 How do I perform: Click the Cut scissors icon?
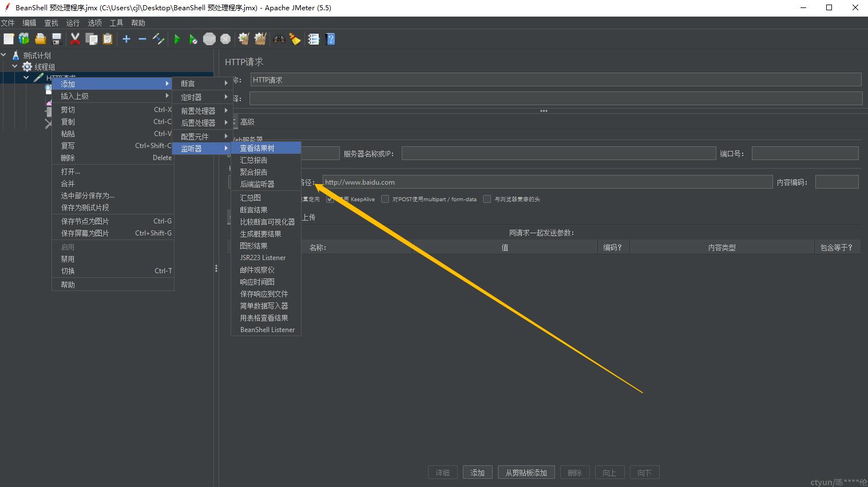(x=75, y=39)
